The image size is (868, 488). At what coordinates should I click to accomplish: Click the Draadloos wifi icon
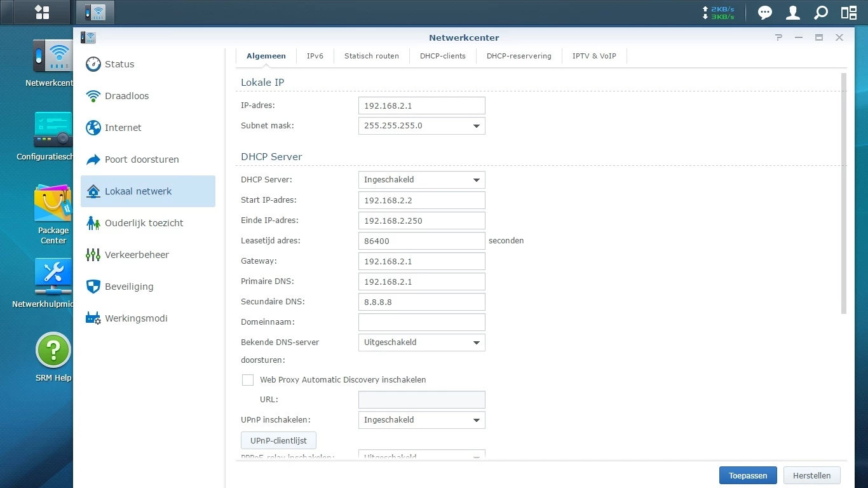pos(93,96)
